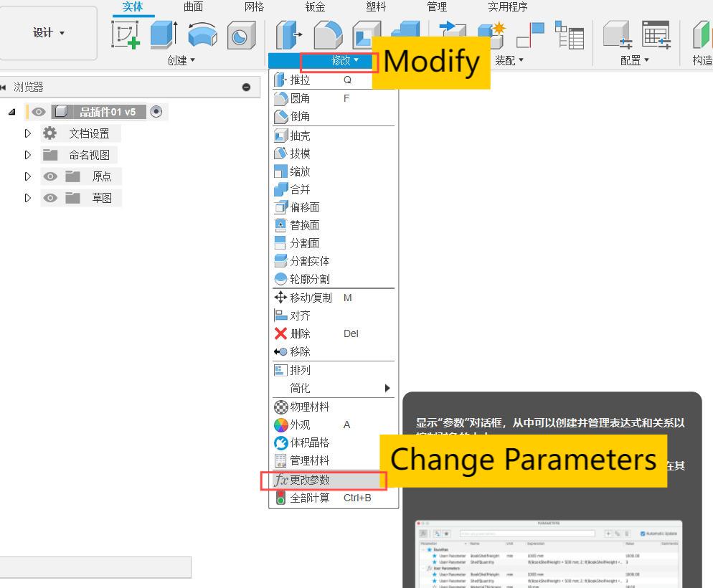Collapse the 品插件01 v5 root node

[x=12, y=112]
